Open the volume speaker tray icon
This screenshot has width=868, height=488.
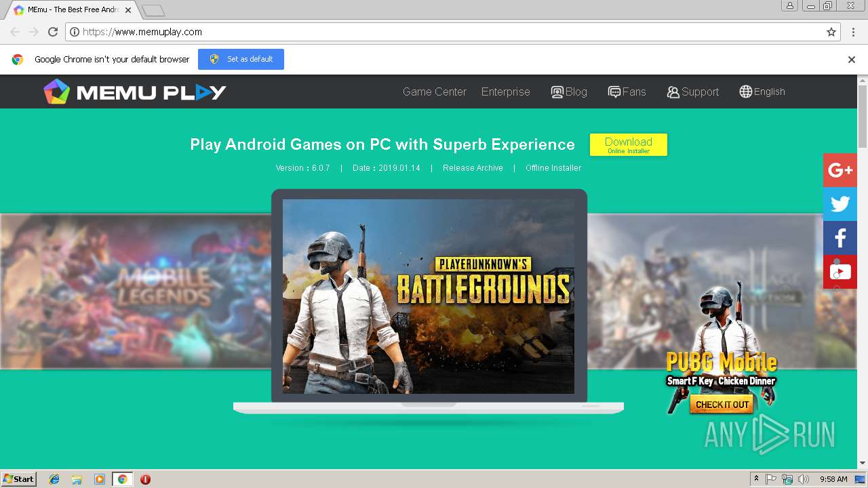[x=804, y=479]
